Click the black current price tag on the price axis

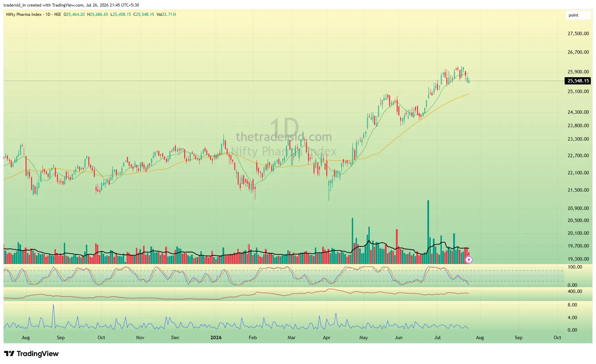(578, 81)
